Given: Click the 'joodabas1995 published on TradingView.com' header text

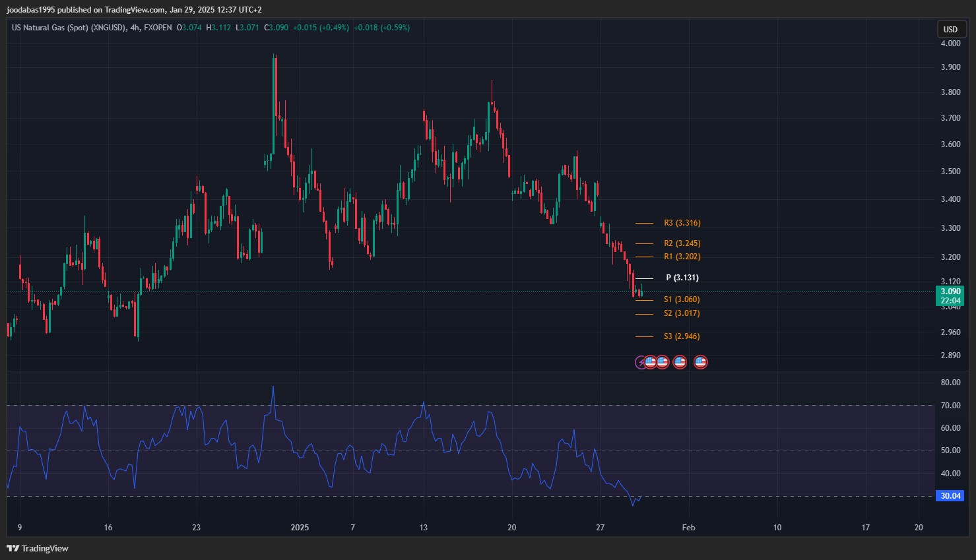Looking at the screenshot, I should pyautogui.click(x=86, y=10).
